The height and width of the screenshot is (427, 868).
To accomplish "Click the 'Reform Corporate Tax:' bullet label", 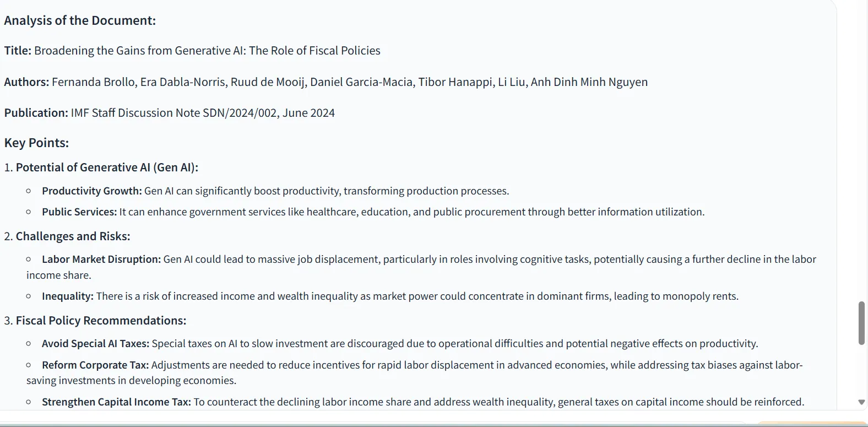I will 95,365.
